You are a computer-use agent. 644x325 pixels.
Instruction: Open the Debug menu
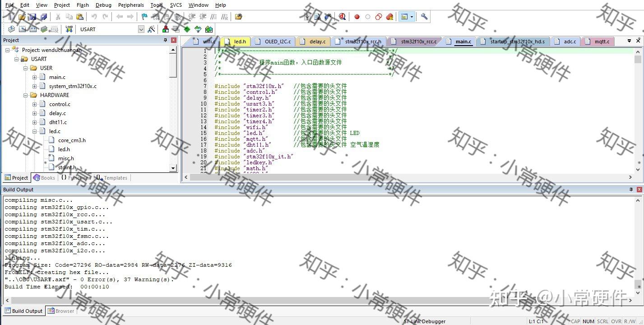pyautogui.click(x=103, y=5)
